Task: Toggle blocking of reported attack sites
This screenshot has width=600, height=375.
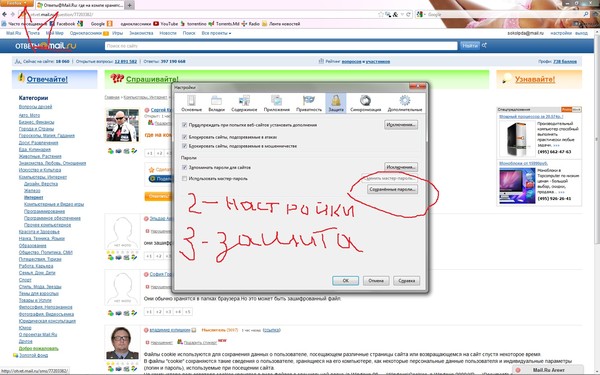Action: point(184,137)
